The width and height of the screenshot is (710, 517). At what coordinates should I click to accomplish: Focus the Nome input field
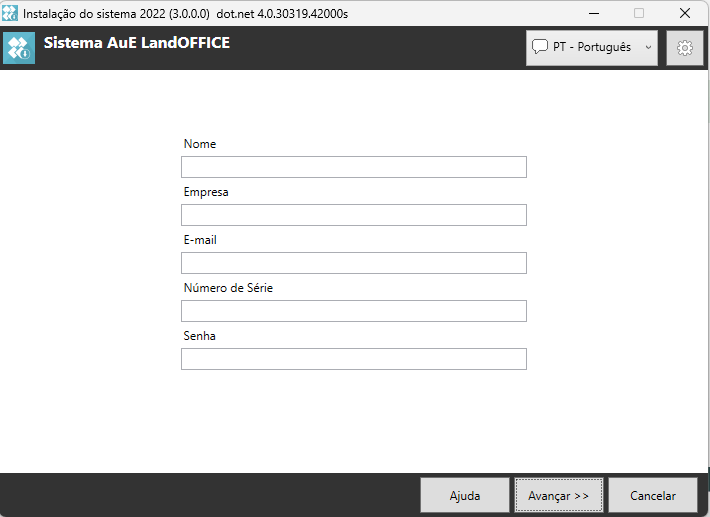point(353,167)
